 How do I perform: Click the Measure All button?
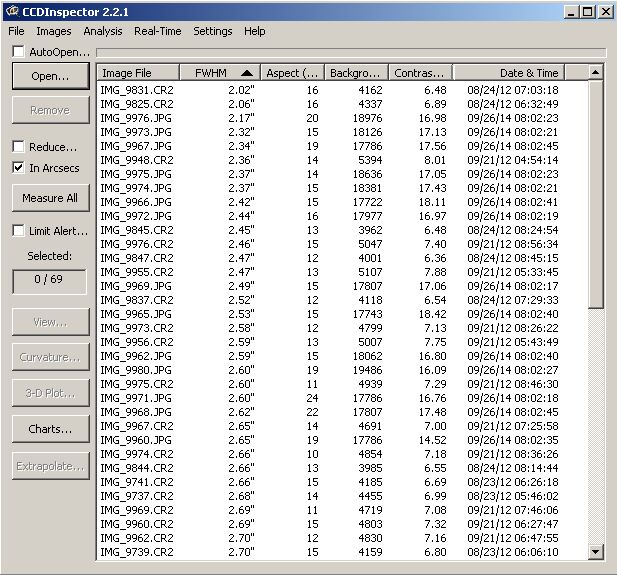50,198
